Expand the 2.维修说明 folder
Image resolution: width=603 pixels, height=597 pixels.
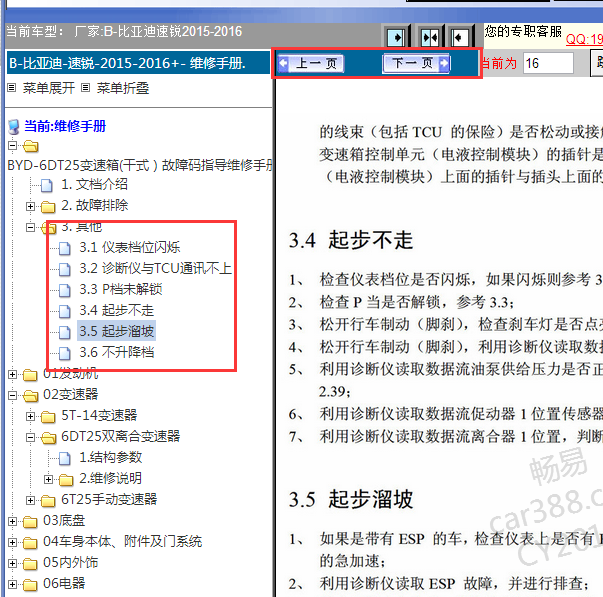coord(48,479)
